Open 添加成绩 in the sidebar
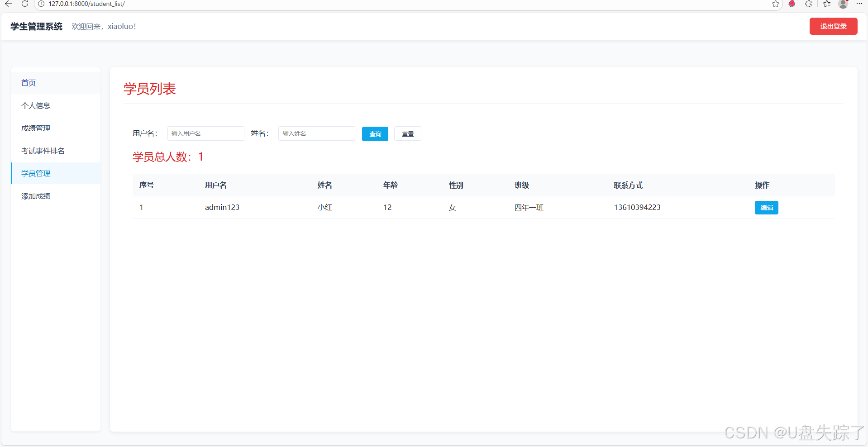 point(56,196)
